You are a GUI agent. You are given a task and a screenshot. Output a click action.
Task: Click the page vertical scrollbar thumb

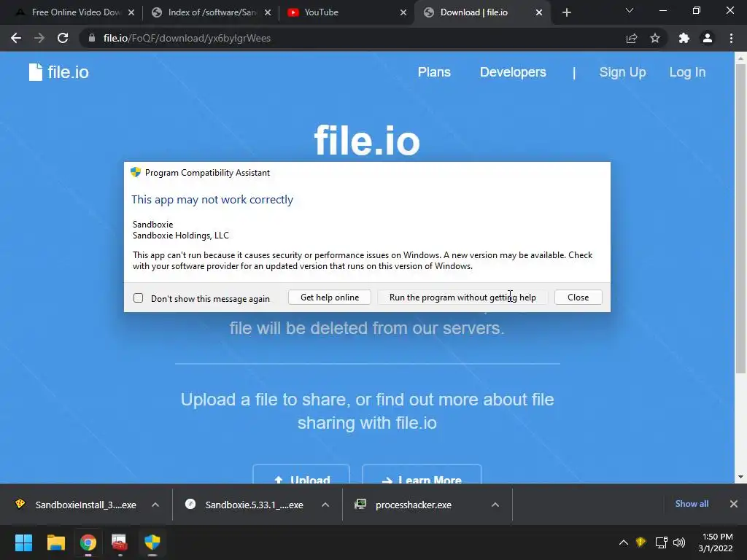(x=740, y=219)
